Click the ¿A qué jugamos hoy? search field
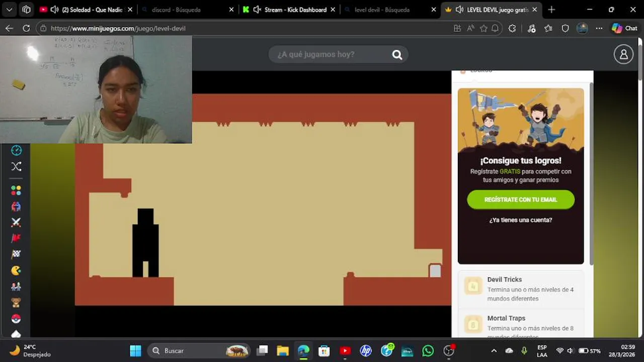 tap(338, 54)
